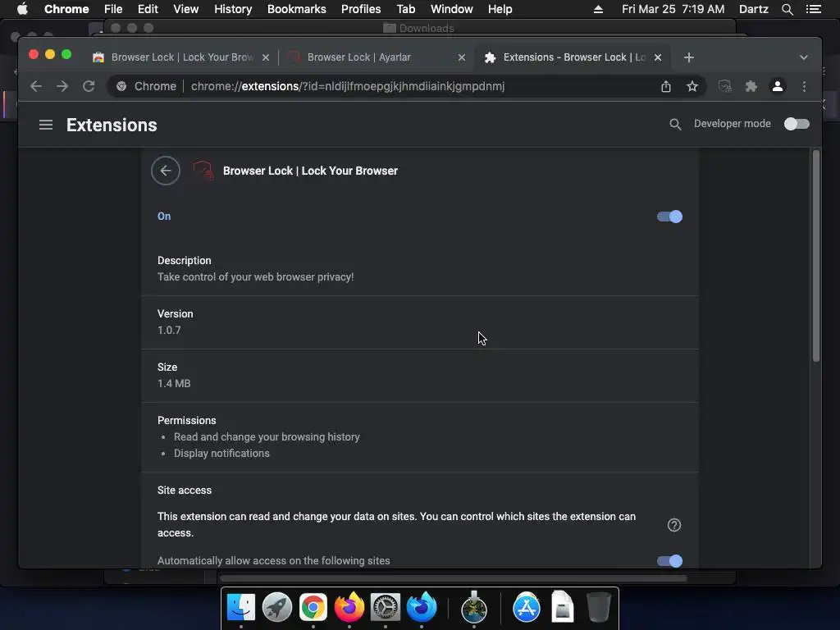Open Site access help question icon

pyautogui.click(x=674, y=525)
